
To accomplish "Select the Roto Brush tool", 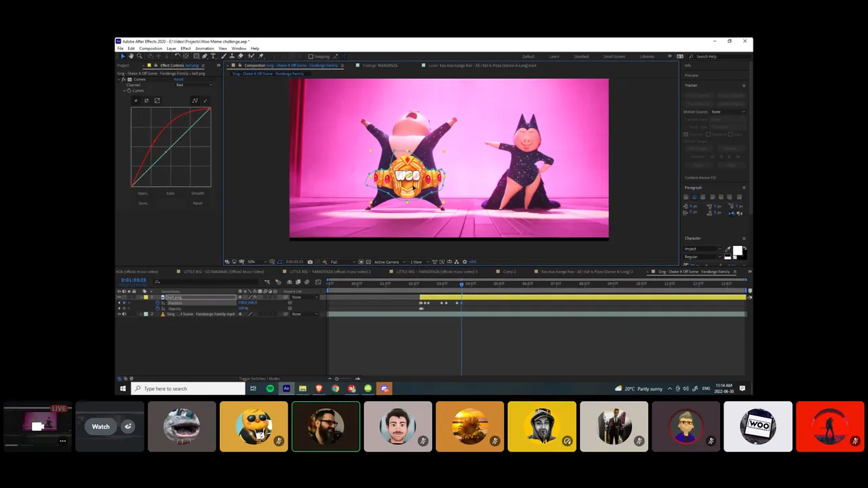I will pyautogui.click(x=251, y=56).
